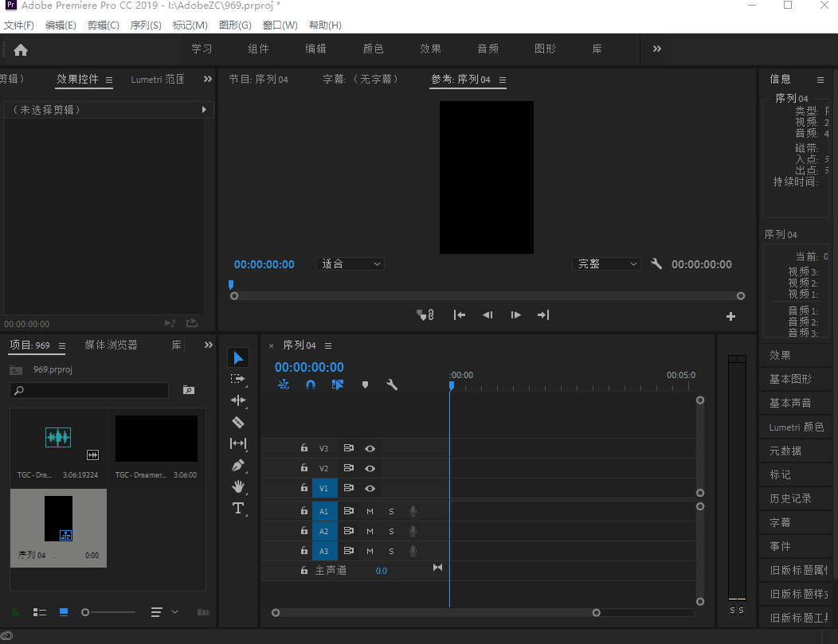
Task: Toggle timeline snap magnet icon
Action: click(x=311, y=384)
